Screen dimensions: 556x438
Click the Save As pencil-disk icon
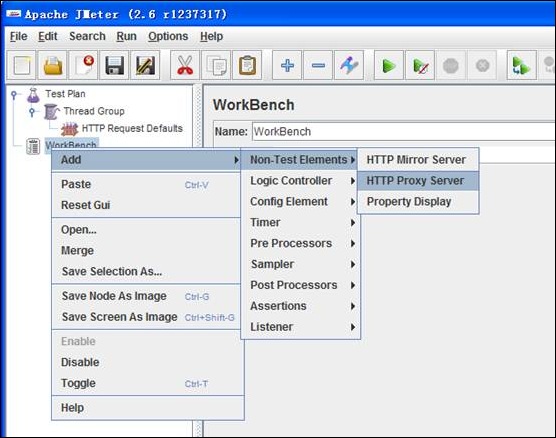click(145, 65)
